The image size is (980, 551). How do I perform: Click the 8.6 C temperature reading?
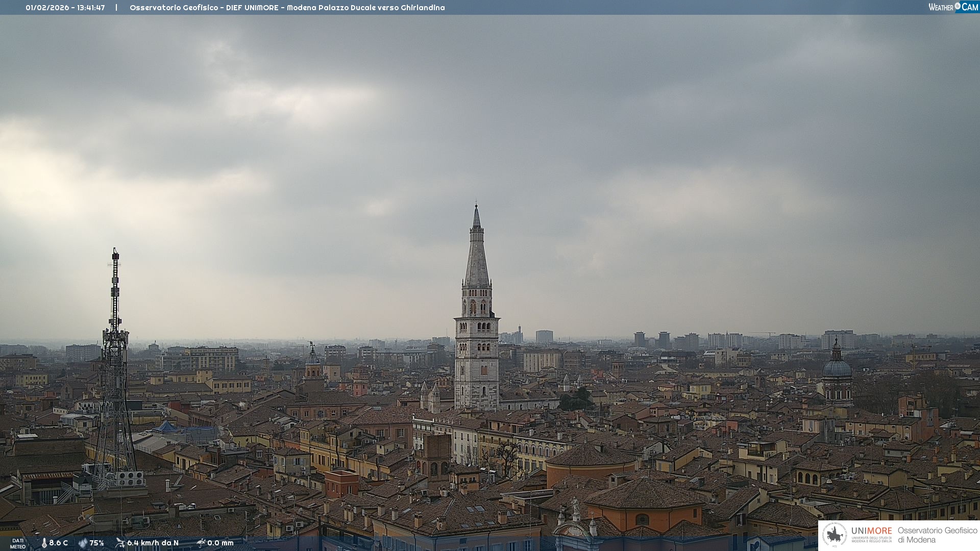(58, 543)
